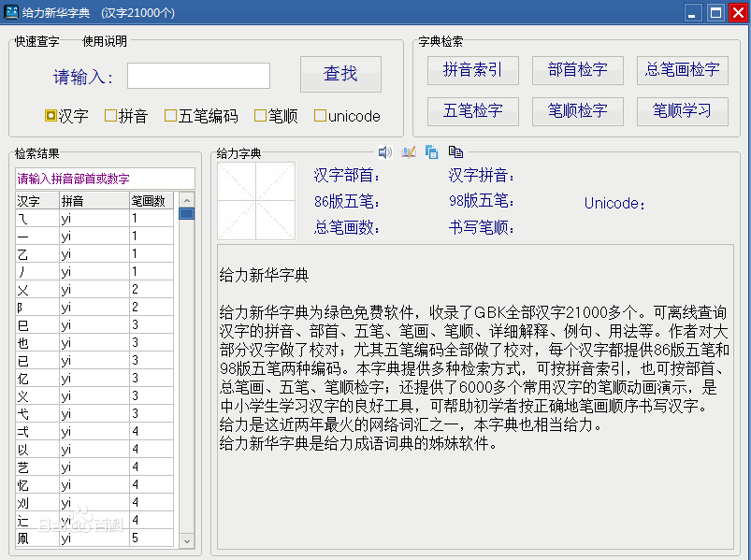Open 拼音索引 pinyin index
This screenshot has height=560, width=751.
472,70
